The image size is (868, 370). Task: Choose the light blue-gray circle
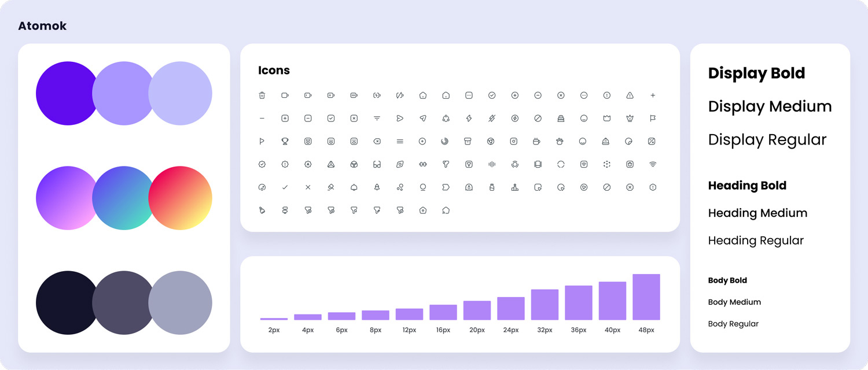point(181,302)
